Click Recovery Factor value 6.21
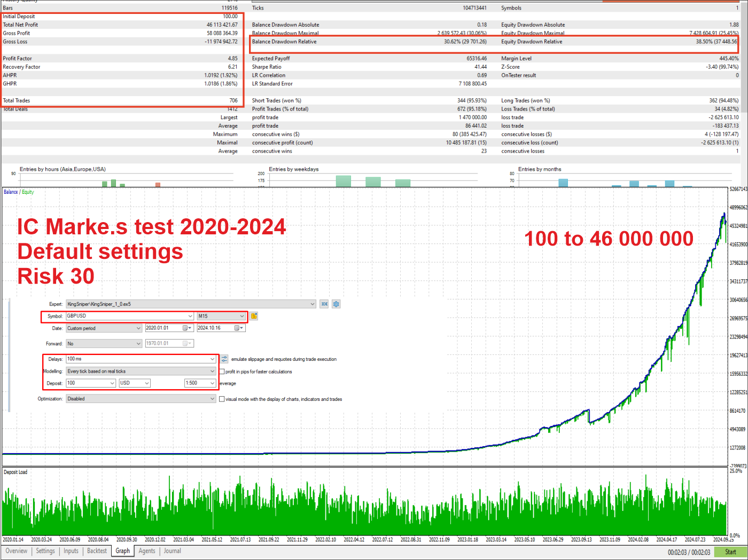 pos(233,67)
